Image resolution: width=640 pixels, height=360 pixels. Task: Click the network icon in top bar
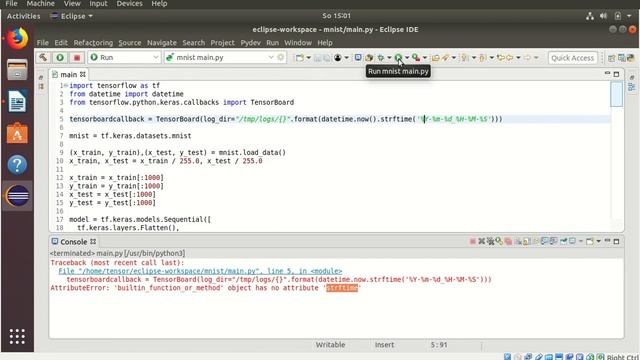[x=590, y=16]
